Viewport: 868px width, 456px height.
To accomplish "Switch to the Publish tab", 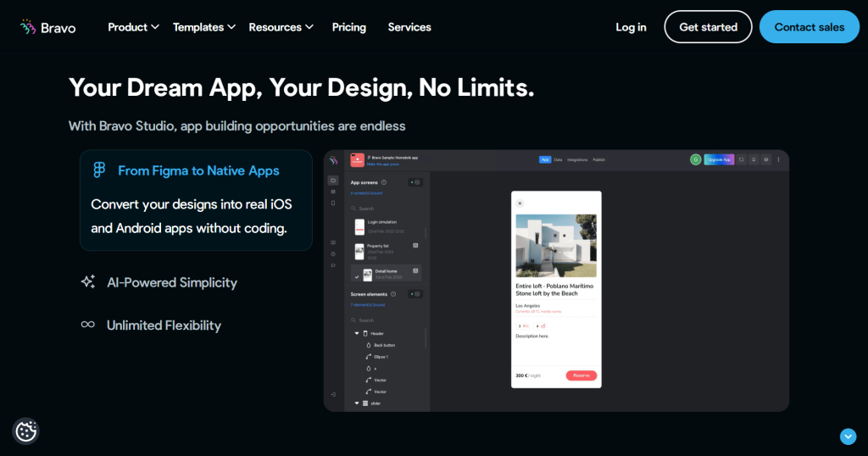I will [599, 159].
